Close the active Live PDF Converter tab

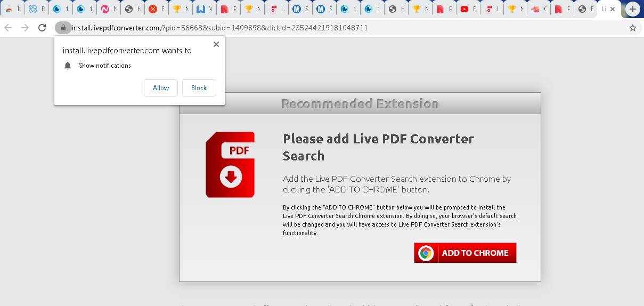coord(613,9)
